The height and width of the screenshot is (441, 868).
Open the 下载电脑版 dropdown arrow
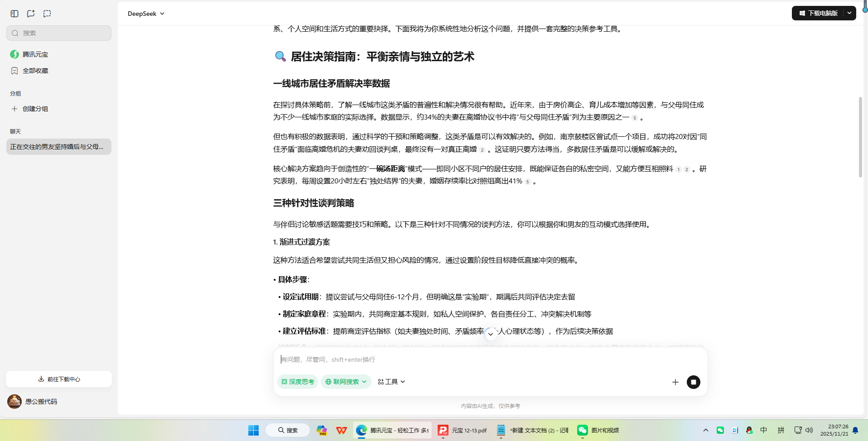849,13
